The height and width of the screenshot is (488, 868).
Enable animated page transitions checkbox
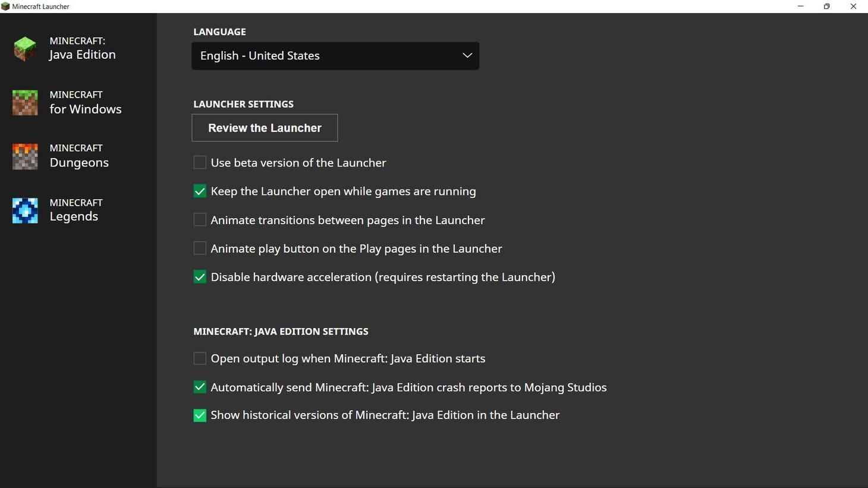coord(200,220)
